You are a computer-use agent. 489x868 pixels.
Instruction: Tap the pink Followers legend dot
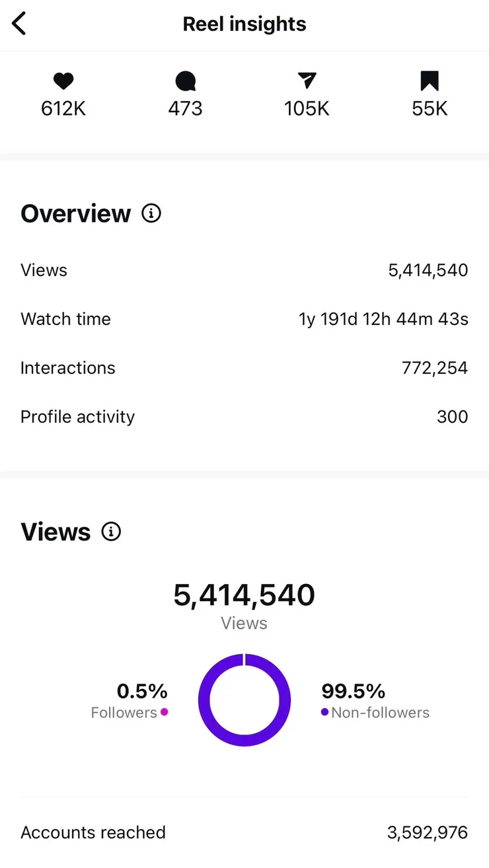164,712
